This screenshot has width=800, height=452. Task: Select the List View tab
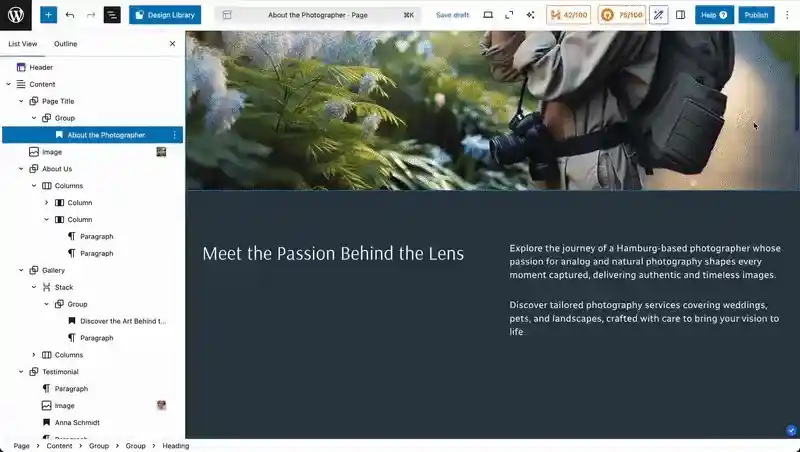coord(23,44)
